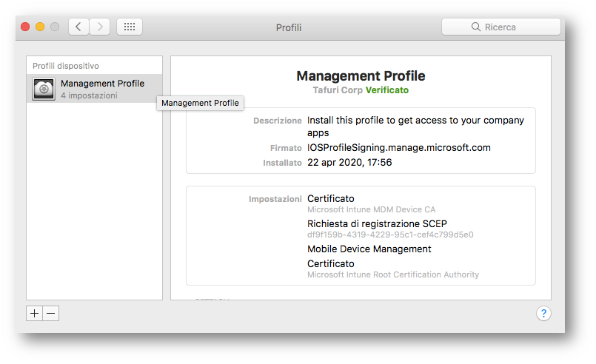Click the 'Management Profile' tooltip
The height and width of the screenshot is (364, 596).
pyautogui.click(x=201, y=103)
